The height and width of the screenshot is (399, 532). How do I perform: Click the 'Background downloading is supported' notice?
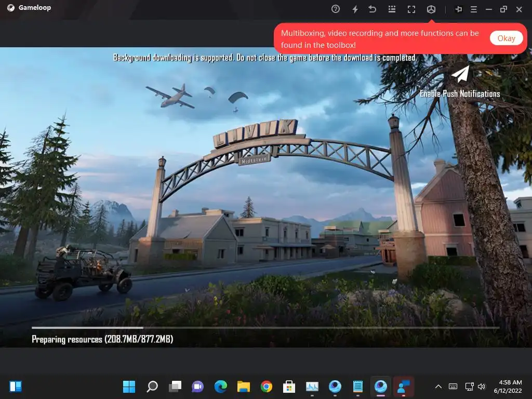pyautogui.click(x=265, y=57)
